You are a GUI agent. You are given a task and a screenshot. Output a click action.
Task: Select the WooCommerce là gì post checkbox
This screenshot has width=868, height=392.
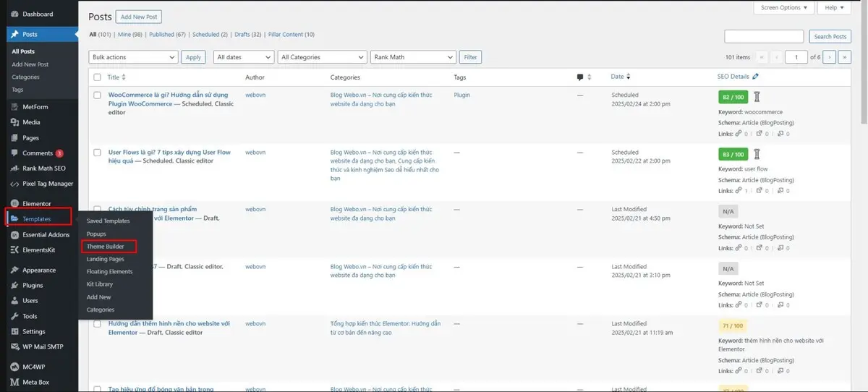click(97, 95)
